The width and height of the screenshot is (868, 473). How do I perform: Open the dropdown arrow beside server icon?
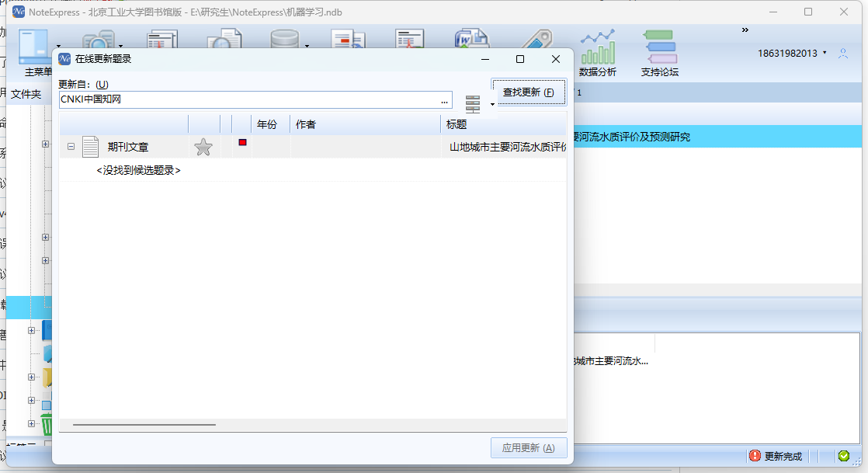pos(491,104)
